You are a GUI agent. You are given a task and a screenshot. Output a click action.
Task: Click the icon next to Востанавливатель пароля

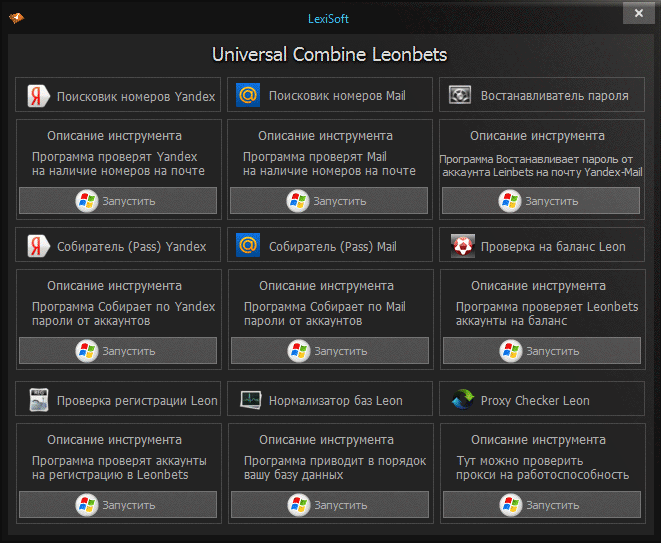459,95
